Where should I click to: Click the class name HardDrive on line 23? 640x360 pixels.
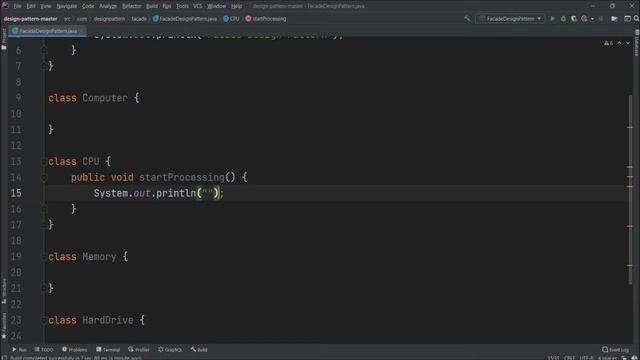(x=108, y=320)
